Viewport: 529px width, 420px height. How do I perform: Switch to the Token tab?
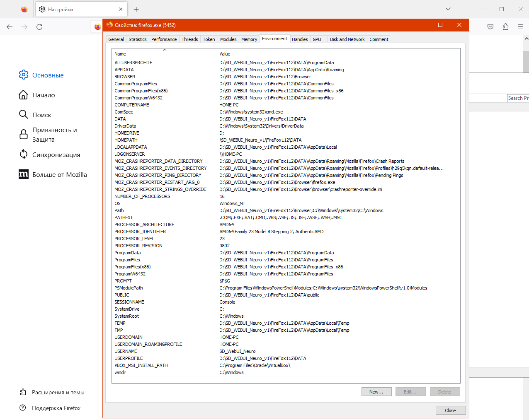tap(209, 39)
